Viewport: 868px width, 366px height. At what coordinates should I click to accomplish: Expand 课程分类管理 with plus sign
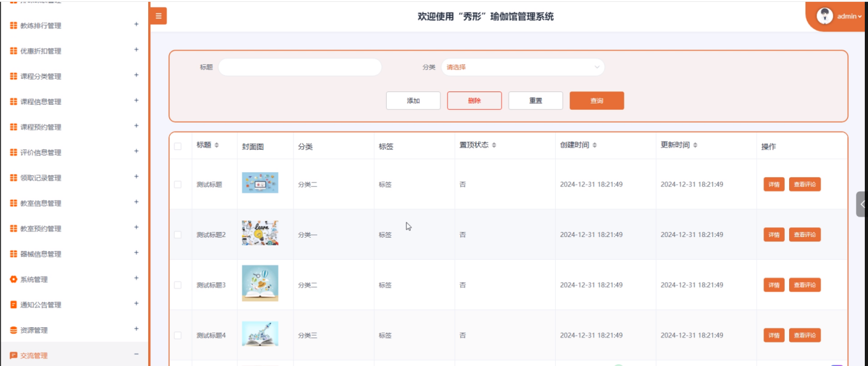pyautogui.click(x=136, y=76)
